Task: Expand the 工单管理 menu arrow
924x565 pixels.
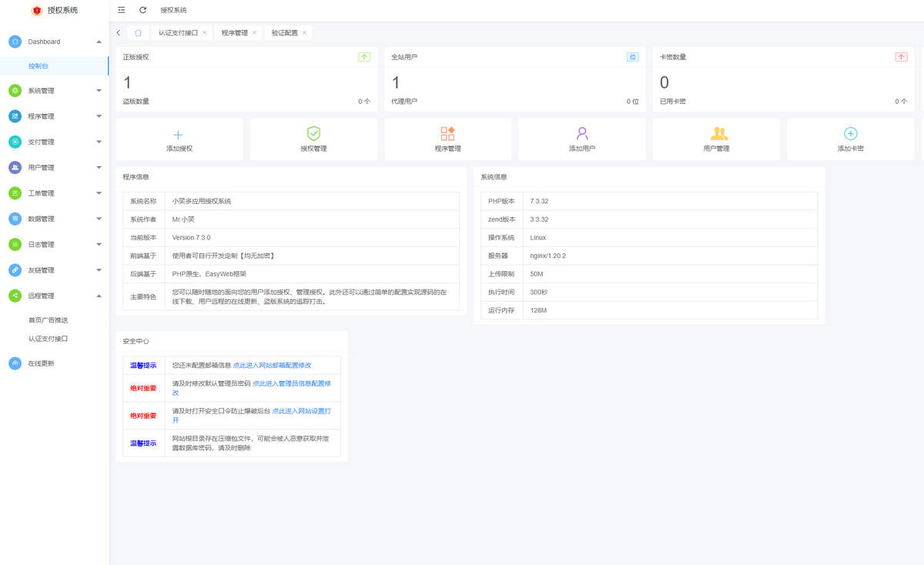Action: 99,193
